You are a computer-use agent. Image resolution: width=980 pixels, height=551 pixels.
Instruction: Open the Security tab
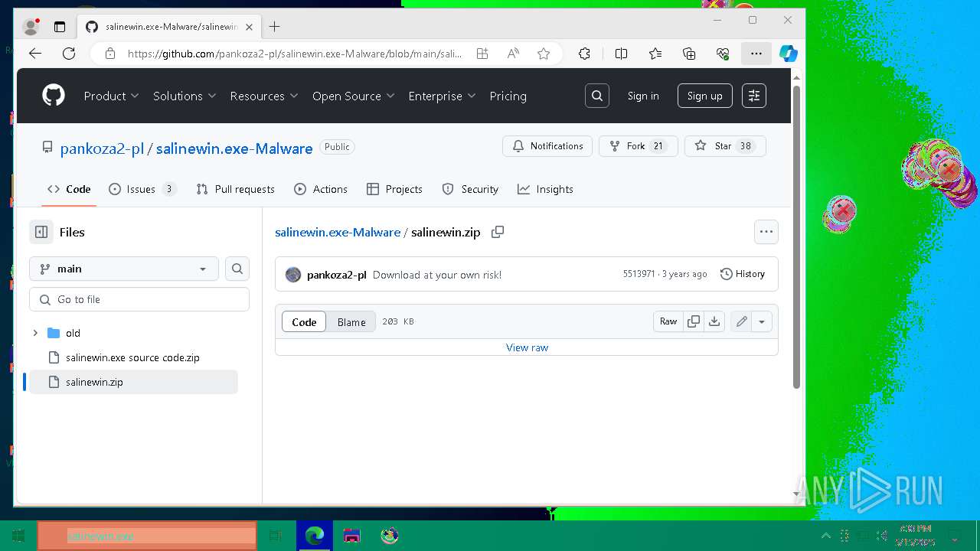470,189
